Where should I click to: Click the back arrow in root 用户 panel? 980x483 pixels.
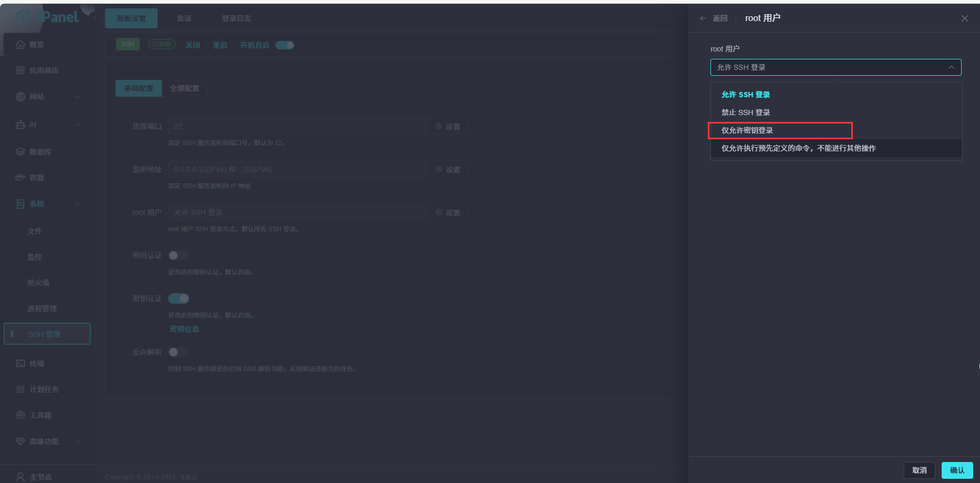(703, 18)
